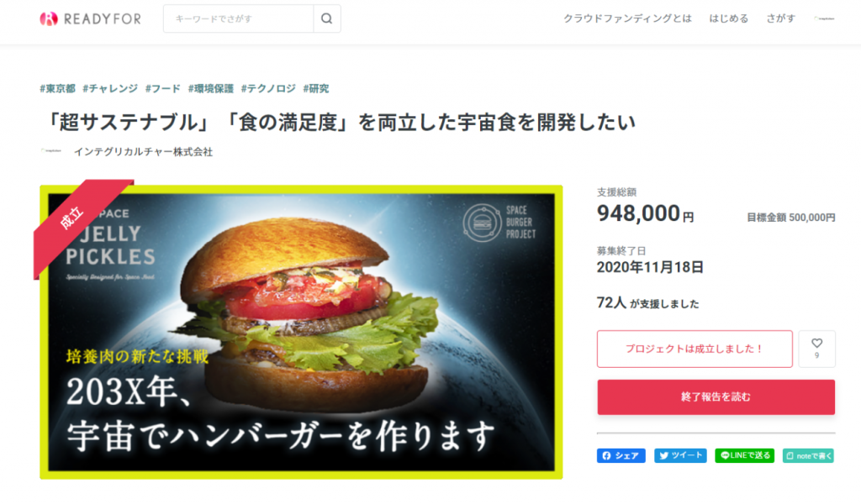Click the READYFOR logo
Screen dimensions: 861x504
[x=91, y=19]
